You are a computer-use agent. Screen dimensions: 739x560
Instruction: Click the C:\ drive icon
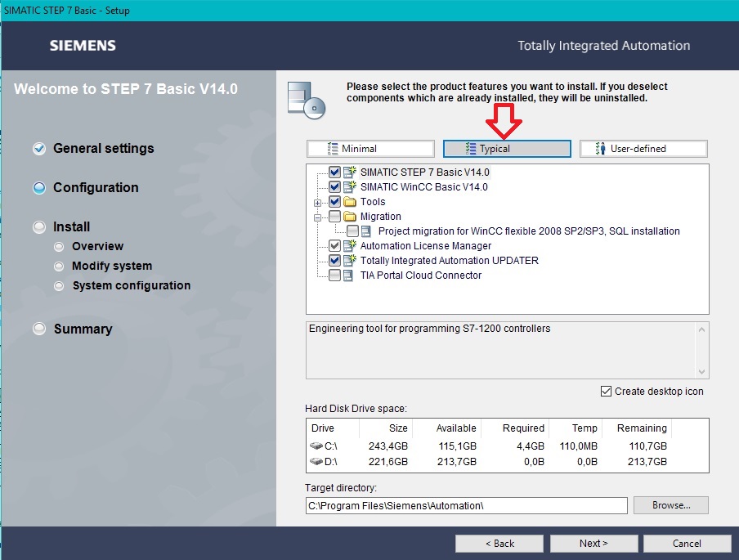click(316, 446)
